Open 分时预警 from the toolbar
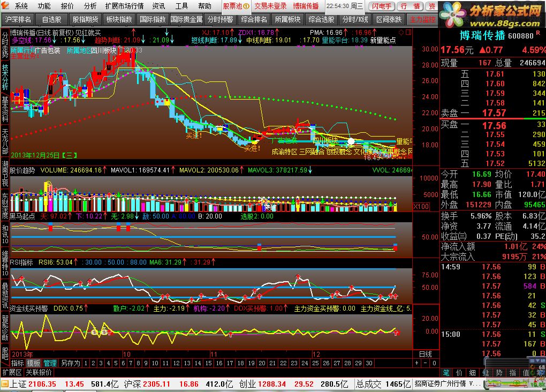 point(220,19)
